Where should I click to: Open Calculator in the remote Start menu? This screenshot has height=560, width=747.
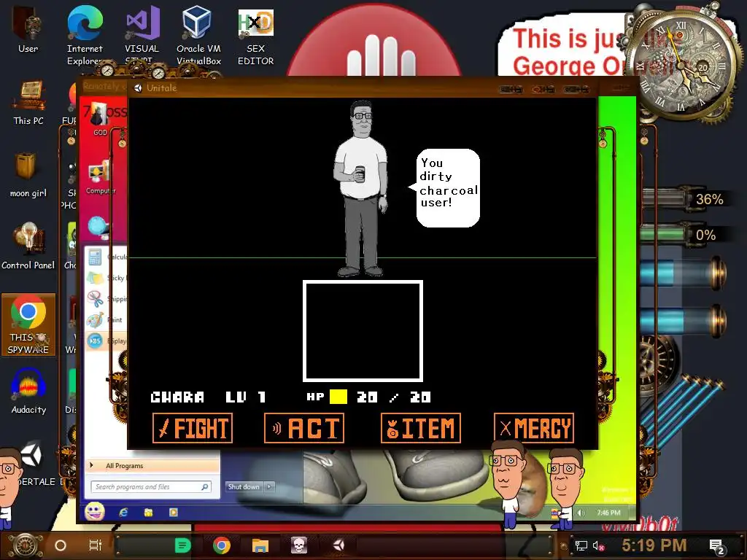[107, 257]
